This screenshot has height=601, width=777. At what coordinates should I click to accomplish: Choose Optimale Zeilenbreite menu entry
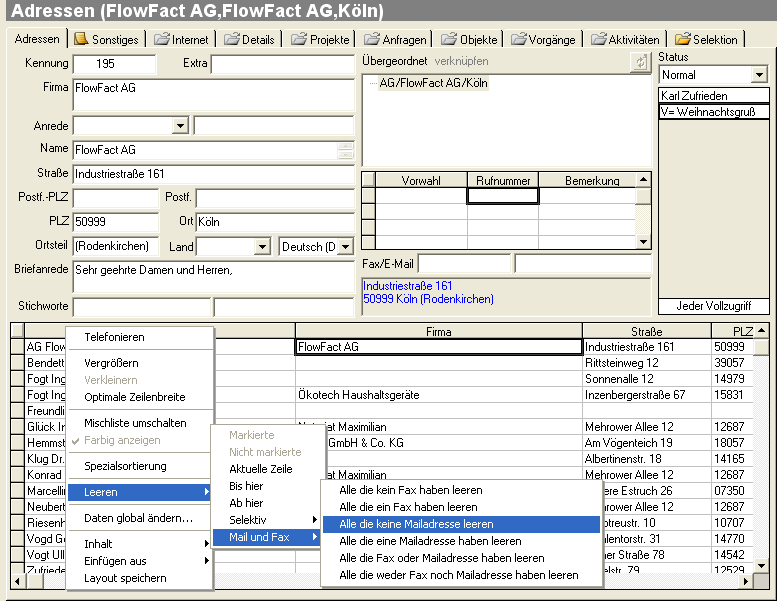click(x=141, y=397)
